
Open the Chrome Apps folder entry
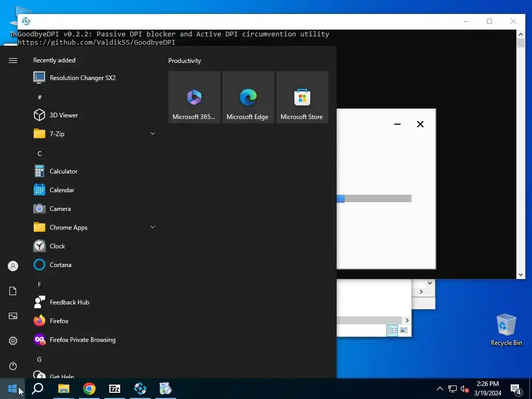click(95, 228)
